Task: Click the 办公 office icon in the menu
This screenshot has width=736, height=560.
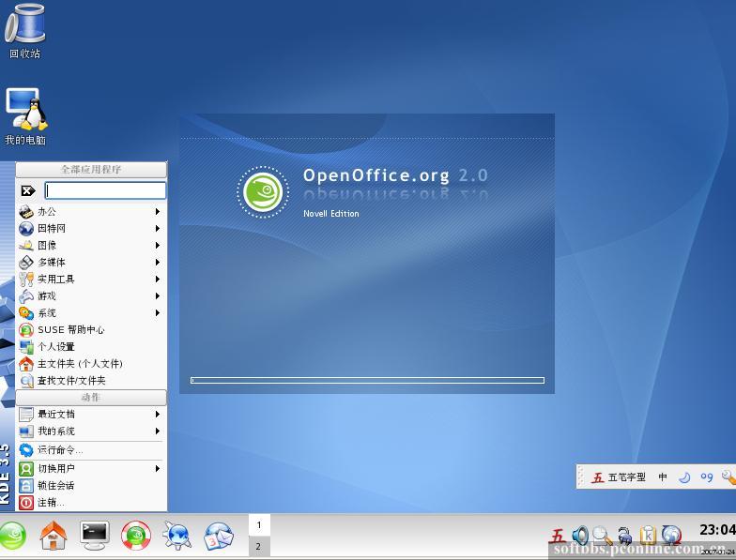Action: [26, 212]
